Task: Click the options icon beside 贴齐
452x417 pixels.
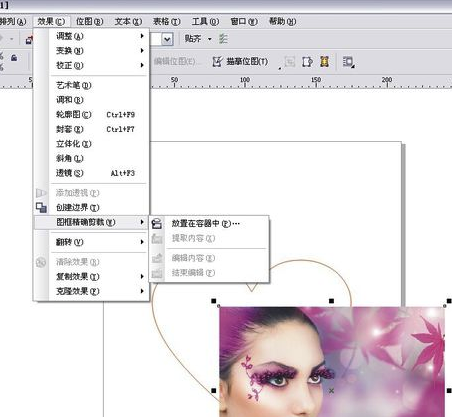Action: tap(223, 39)
